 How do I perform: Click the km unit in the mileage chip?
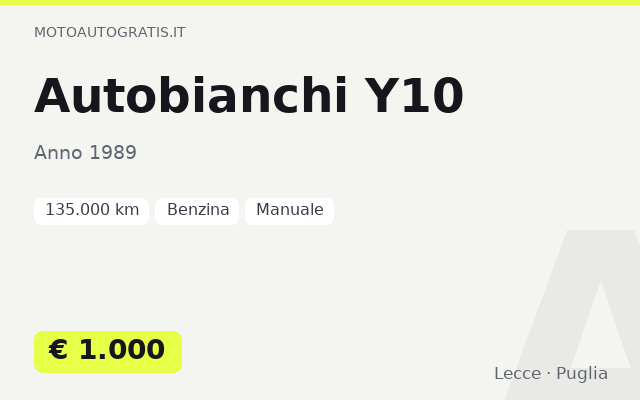point(127,210)
